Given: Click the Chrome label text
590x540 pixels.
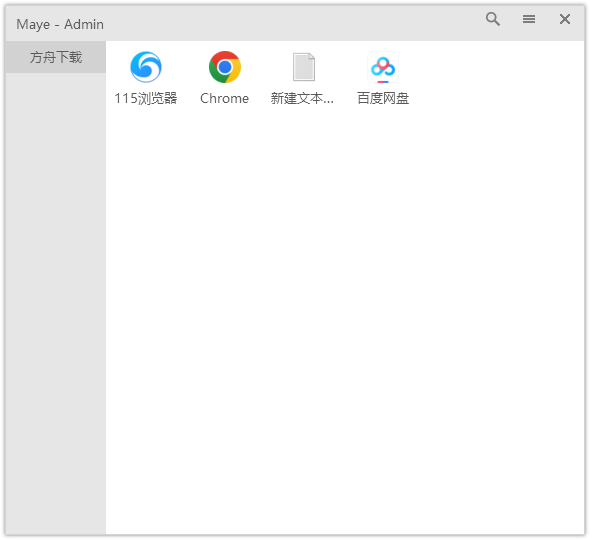Looking at the screenshot, I should pyautogui.click(x=225, y=98).
